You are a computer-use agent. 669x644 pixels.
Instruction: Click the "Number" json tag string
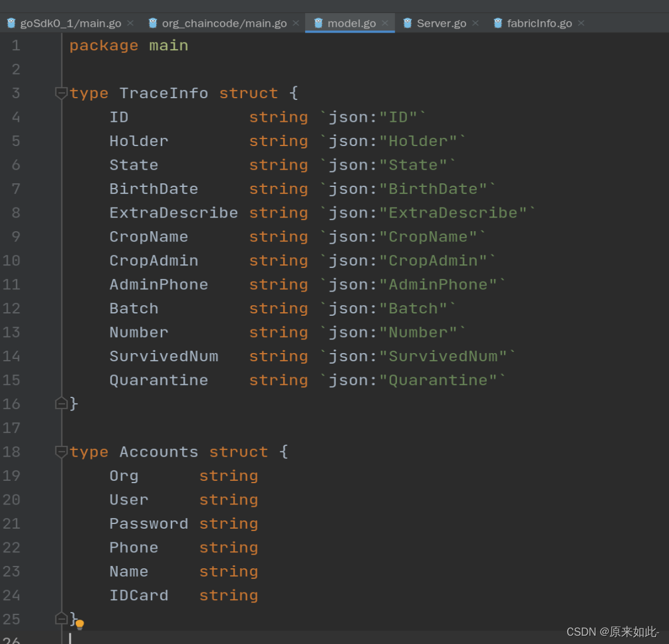418,332
